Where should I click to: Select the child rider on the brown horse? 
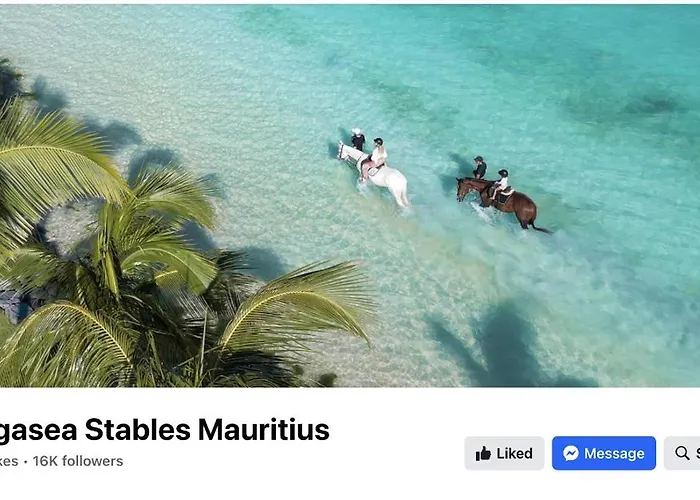pos(500,184)
